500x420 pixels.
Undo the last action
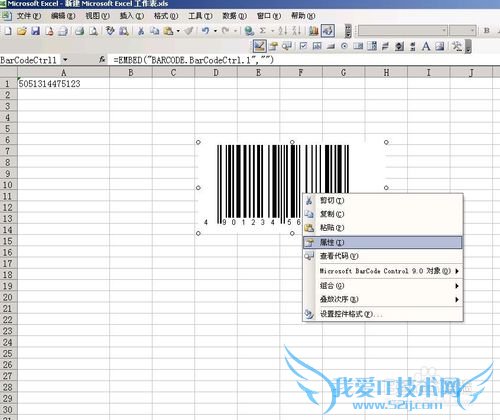click(x=206, y=31)
